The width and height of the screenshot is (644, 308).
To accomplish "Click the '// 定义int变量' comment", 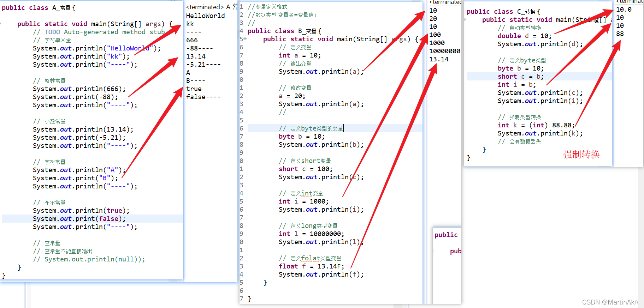I will pos(301,193).
